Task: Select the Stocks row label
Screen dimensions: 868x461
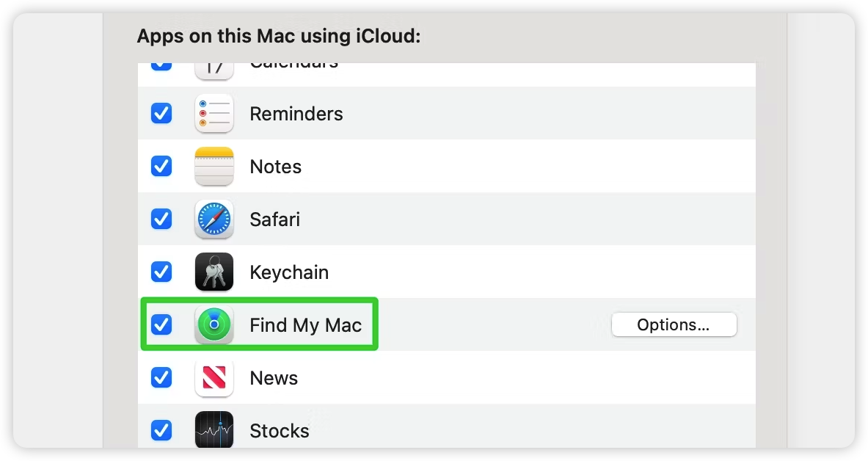Action: (280, 431)
